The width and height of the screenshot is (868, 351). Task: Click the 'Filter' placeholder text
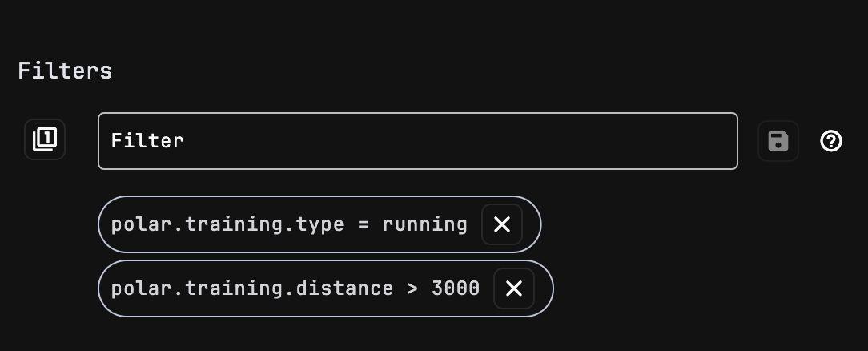click(147, 141)
